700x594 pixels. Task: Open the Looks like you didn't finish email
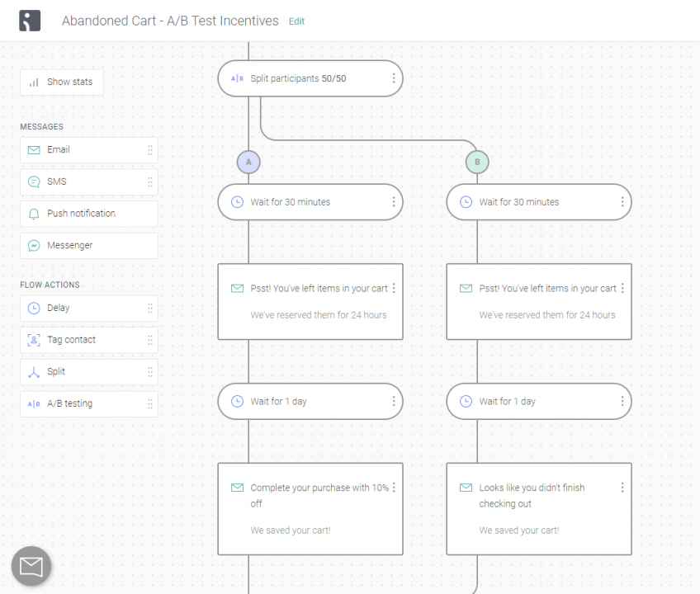coord(539,509)
